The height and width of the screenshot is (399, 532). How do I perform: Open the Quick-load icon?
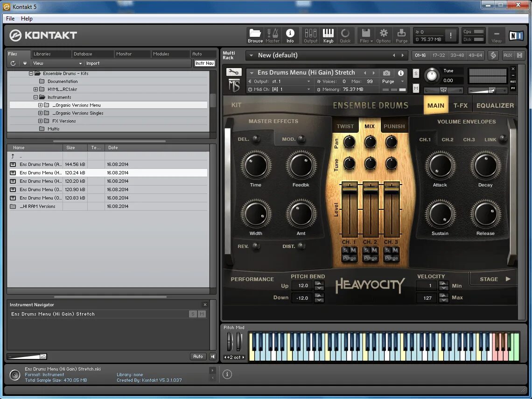click(345, 35)
